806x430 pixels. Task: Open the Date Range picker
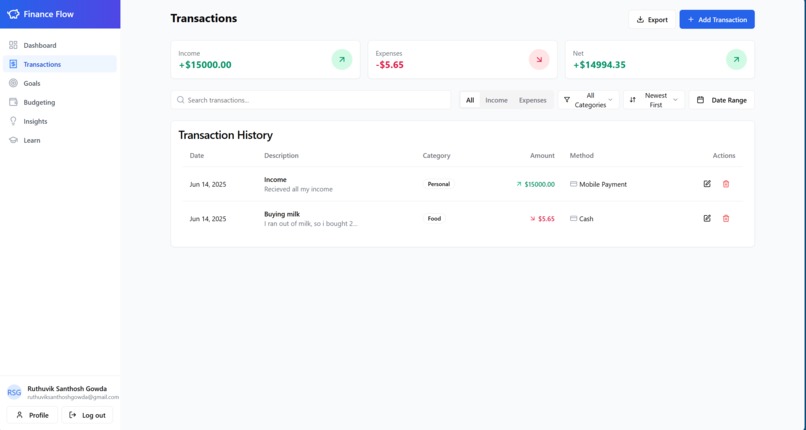[722, 100]
